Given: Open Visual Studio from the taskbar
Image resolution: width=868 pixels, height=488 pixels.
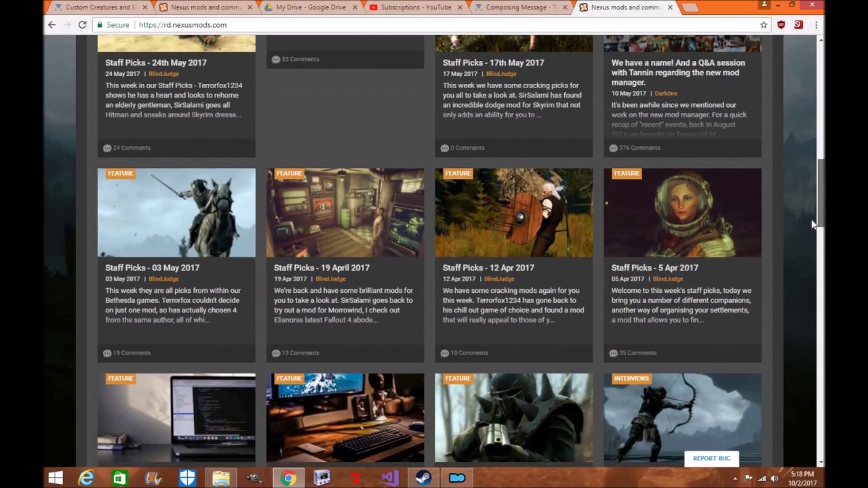Looking at the screenshot, I should 390,478.
